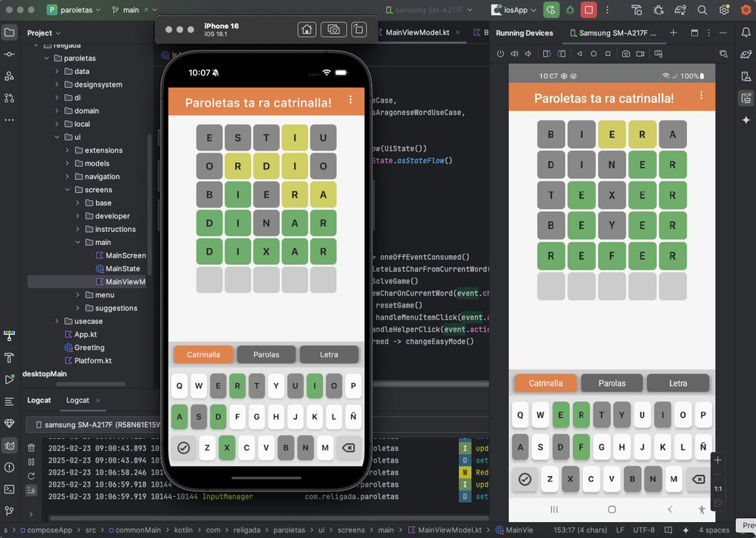The width and height of the screenshot is (756, 538).
Task: Tap the backspace key on Samsung keyboard
Action: coord(698,479)
